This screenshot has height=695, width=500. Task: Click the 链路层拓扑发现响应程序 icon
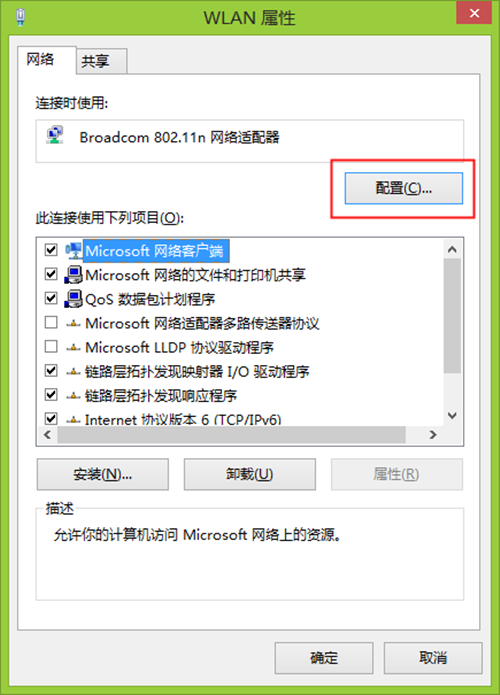[x=74, y=396]
